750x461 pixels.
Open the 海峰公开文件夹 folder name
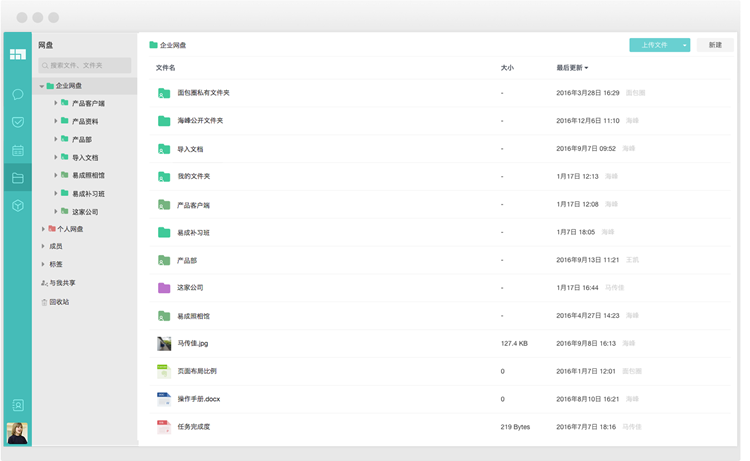click(x=200, y=121)
